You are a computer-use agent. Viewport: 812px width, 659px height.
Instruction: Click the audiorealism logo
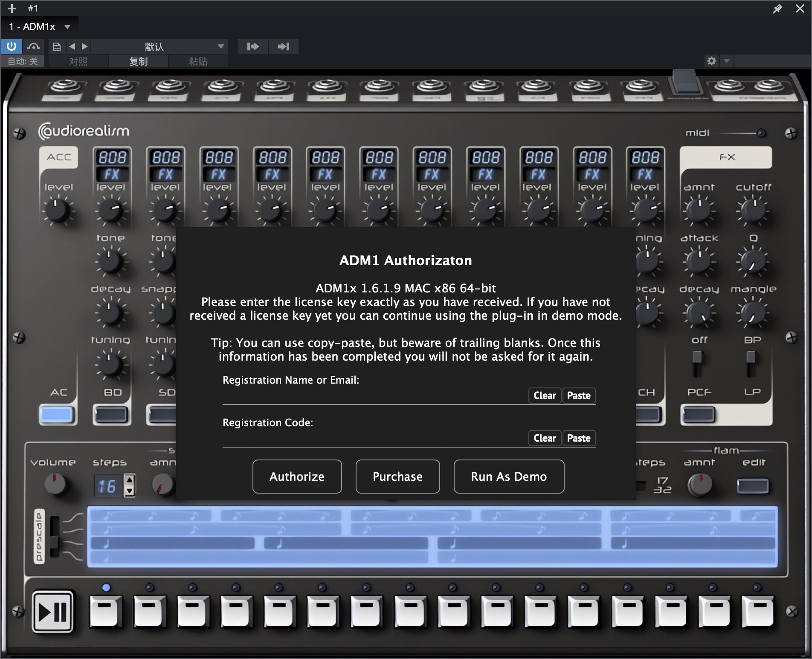click(84, 131)
